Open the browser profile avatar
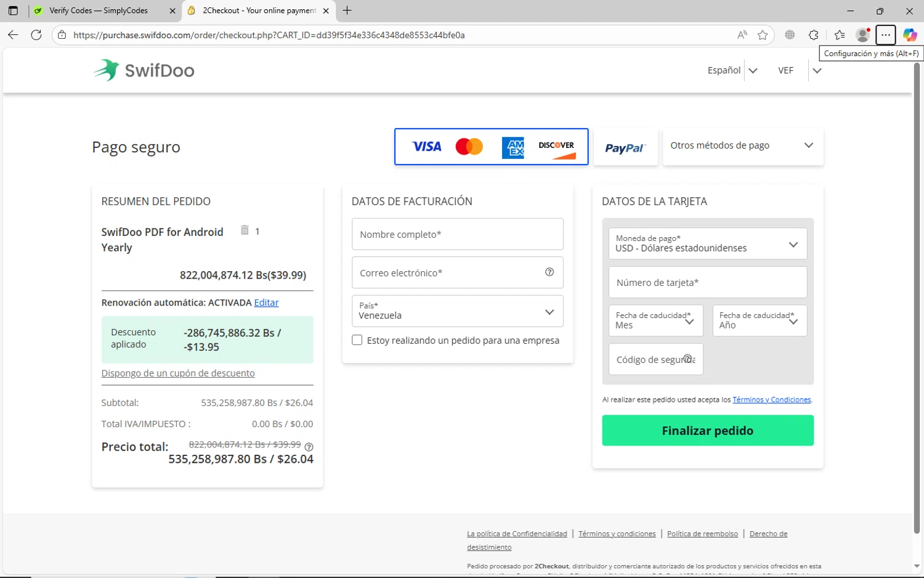This screenshot has width=924, height=578. point(863,35)
